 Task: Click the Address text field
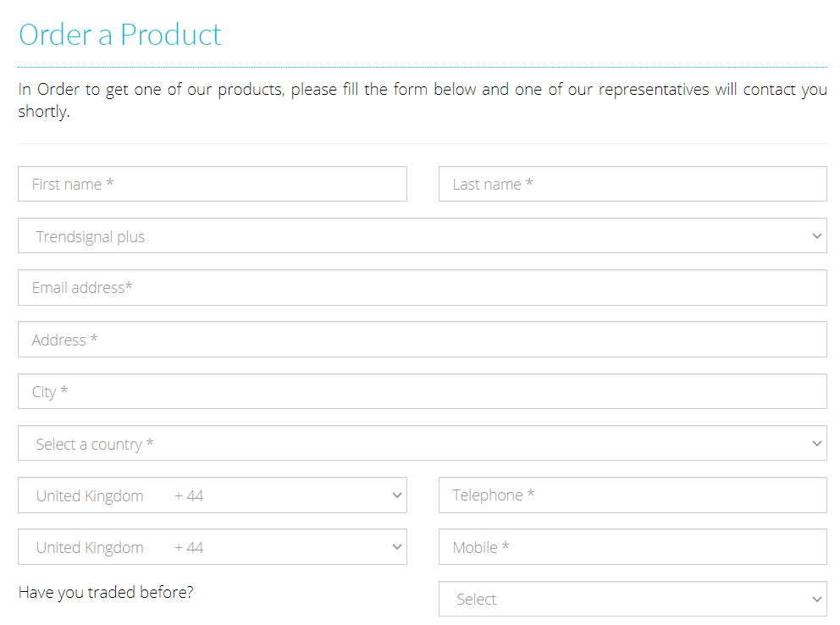tap(423, 340)
